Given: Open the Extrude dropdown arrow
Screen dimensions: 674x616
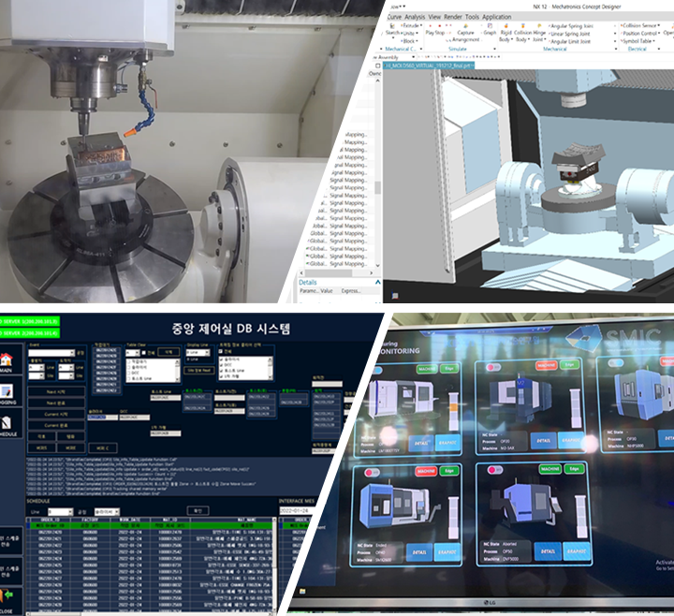Looking at the screenshot, I should click(x=420, y=27).
